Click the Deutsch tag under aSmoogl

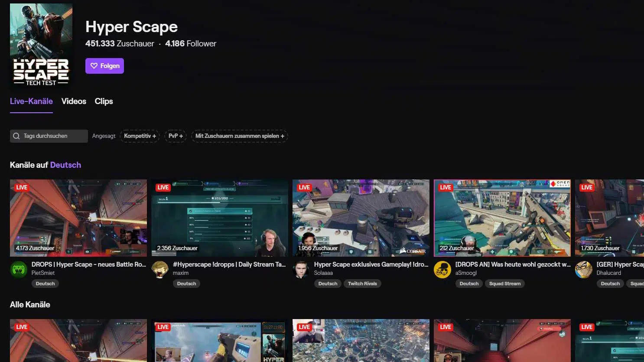point(469,284)
